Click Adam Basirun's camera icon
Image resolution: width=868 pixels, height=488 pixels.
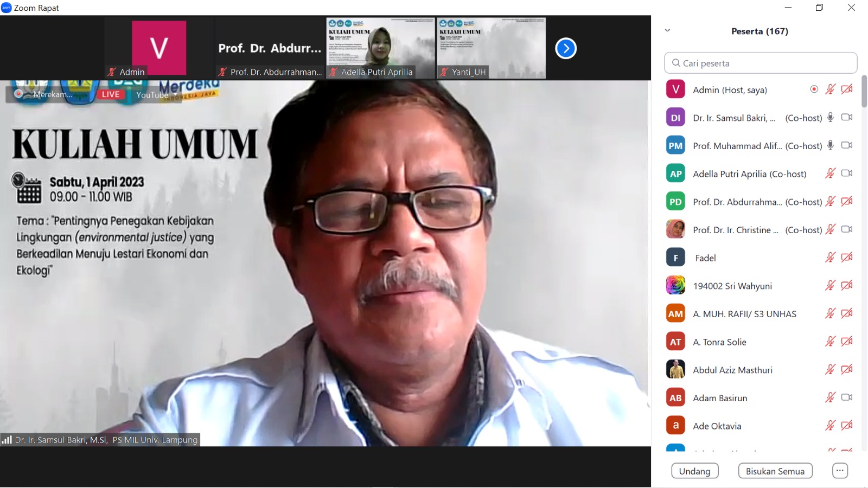coord(846,397)
